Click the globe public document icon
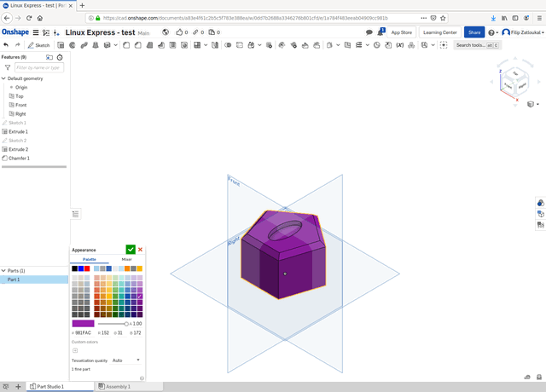 click(166, 32)
